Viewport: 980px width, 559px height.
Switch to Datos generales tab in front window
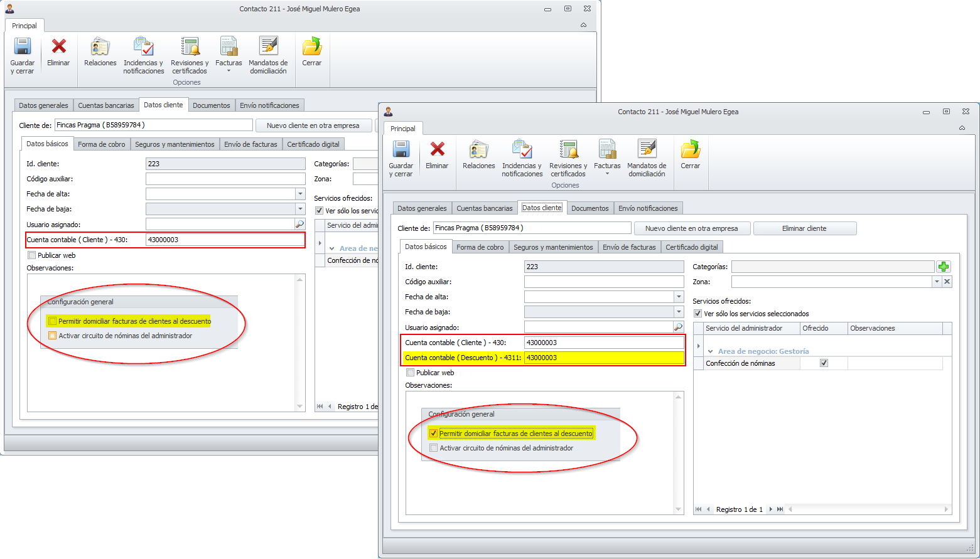[422, 208]
